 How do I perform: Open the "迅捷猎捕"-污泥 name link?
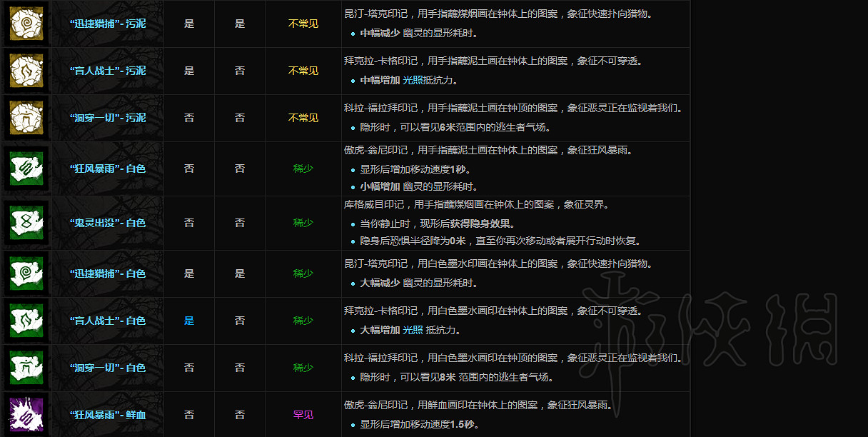(107, 24)
